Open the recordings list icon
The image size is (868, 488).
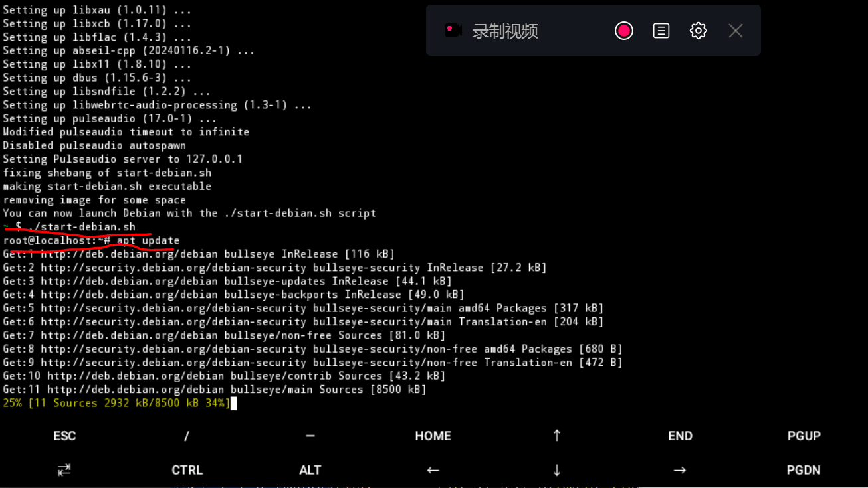click(x=661, y=31)
